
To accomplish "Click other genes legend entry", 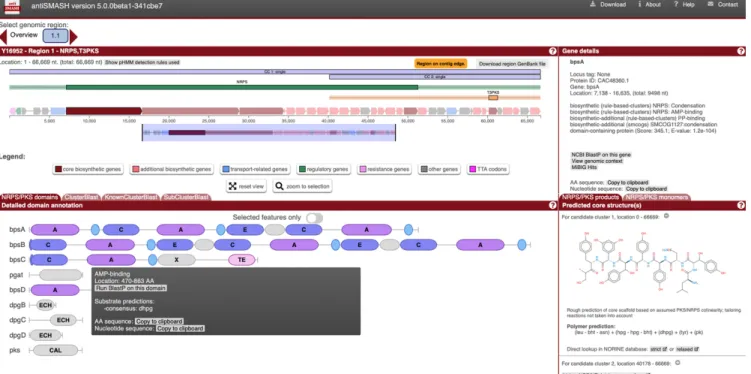I will click(439, 169).
